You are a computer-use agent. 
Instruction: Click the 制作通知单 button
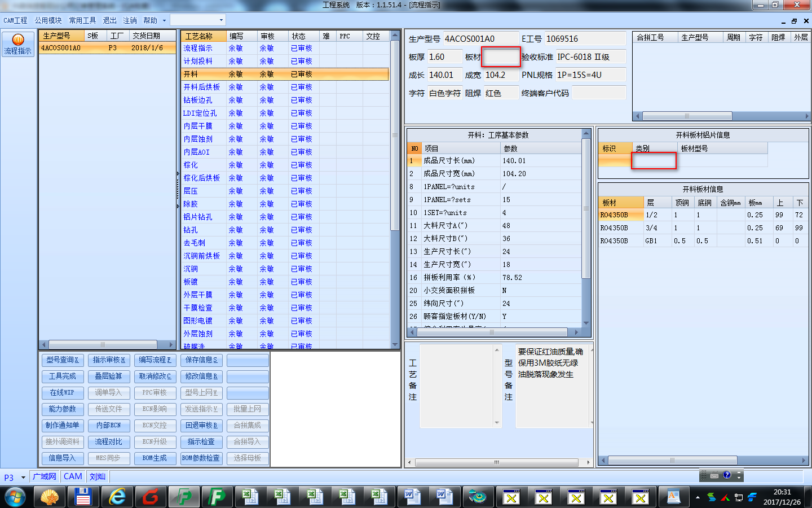[63, 425]
